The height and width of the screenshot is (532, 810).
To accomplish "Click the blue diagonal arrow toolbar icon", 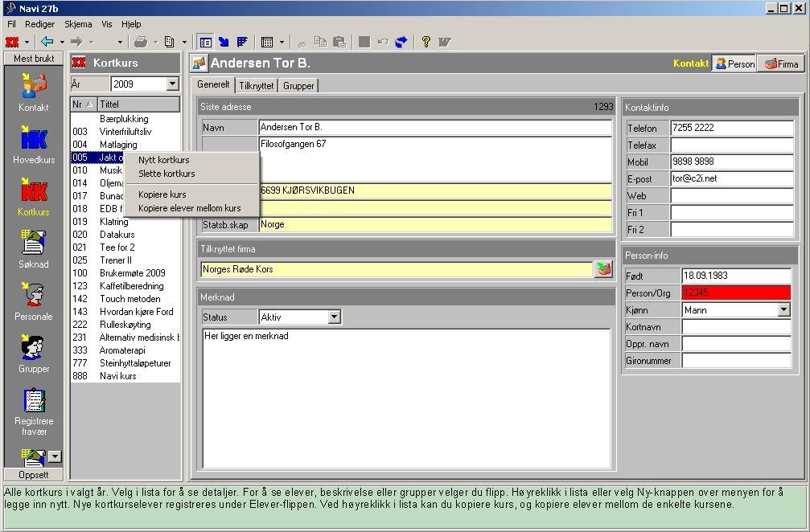I will (x=224, y=42).
